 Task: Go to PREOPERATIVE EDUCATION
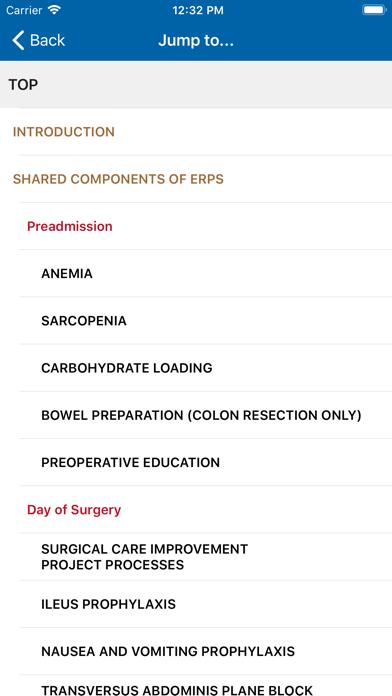196,463
